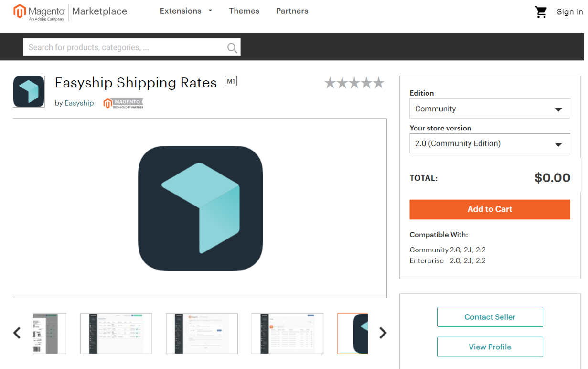Click the Sign In link
588x369 pixels.
click(x=570, y=12)
